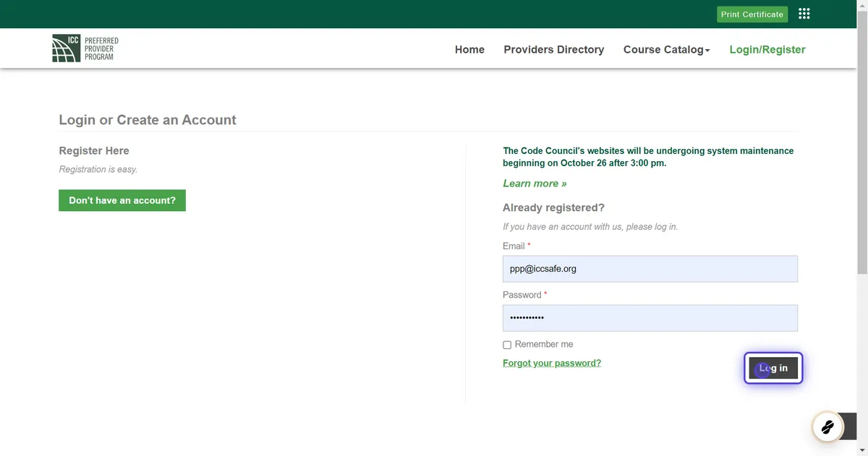Open the app grid icon in the header
The width and height of the screenshot is (868, 456).
click(804, 13)
